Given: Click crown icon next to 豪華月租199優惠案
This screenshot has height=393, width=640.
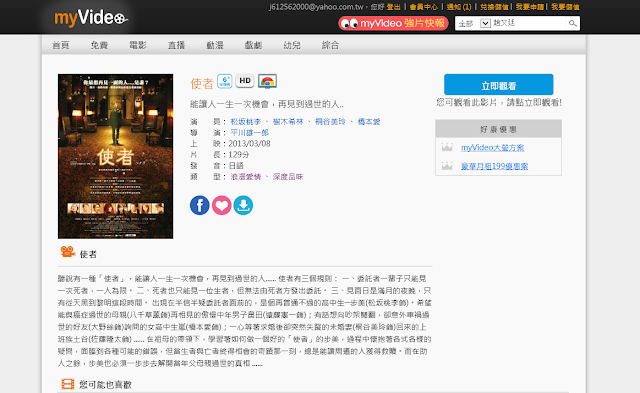Looking at the screenshot, I should [447, 166].
